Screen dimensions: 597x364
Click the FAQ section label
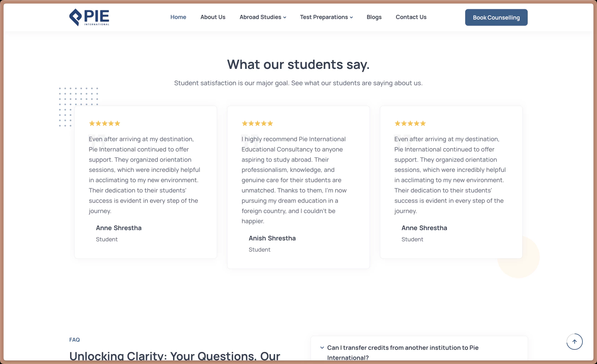click(75, 339)
